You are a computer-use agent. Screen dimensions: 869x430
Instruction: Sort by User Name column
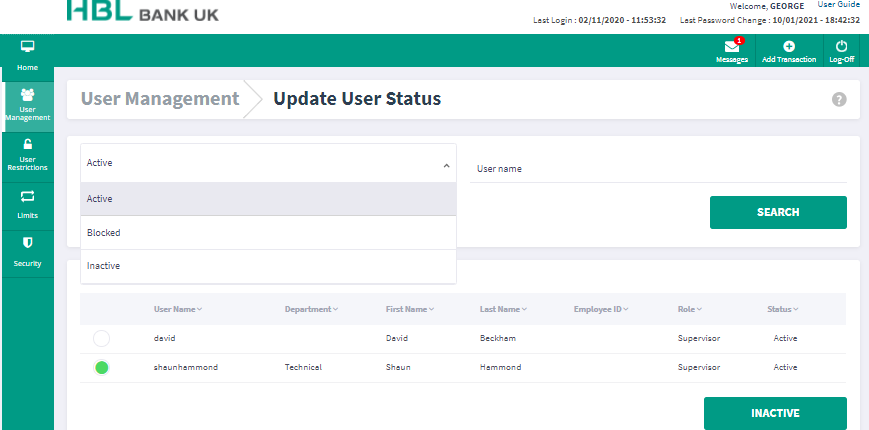178,309
